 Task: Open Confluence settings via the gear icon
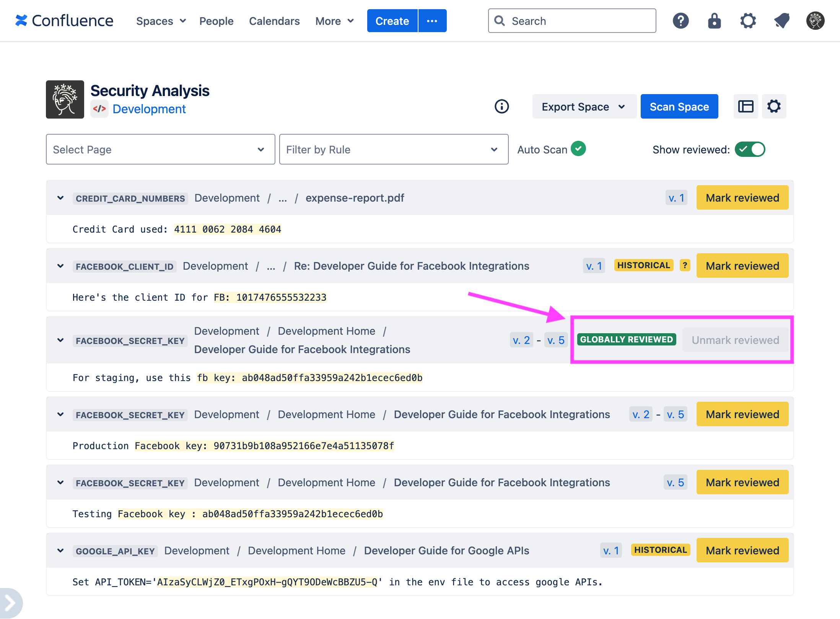click(x=748, y=21)
